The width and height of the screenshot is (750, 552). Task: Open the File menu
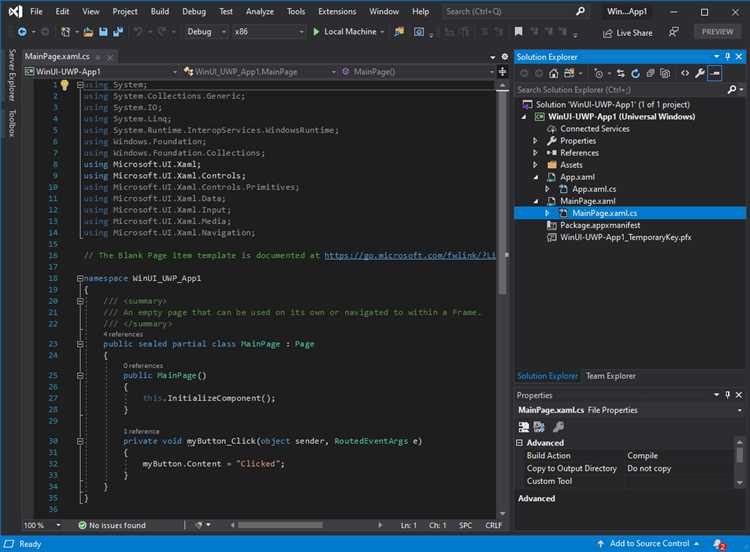tap(36, 11)
